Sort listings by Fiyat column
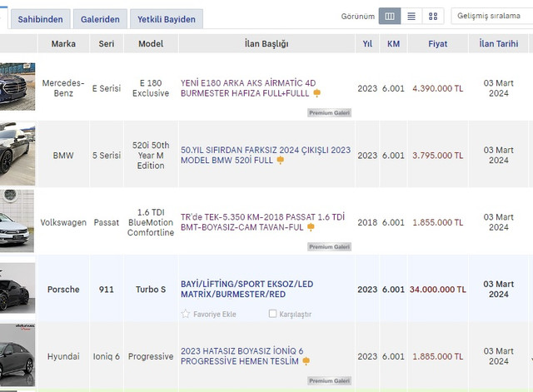The height and width of the screenshot is (392, 533). point(438,43)
